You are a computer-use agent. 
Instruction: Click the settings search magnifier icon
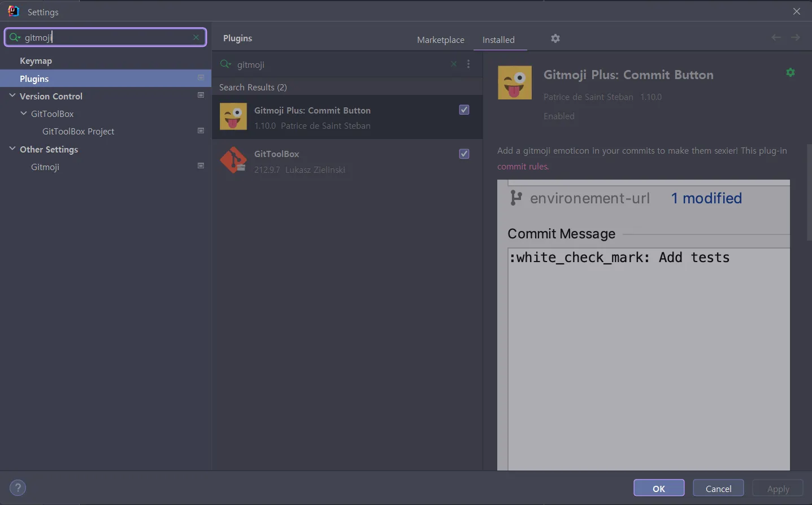(15, 37)
